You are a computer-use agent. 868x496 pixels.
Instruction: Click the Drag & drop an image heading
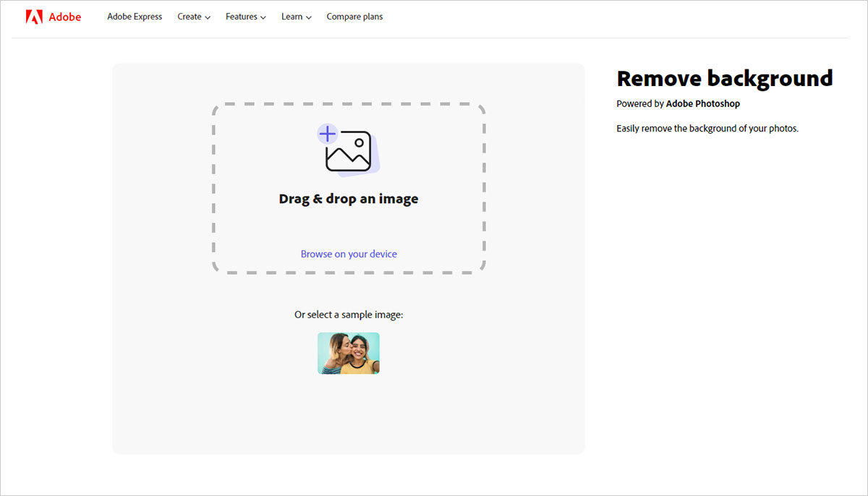[x=349, y=199]
